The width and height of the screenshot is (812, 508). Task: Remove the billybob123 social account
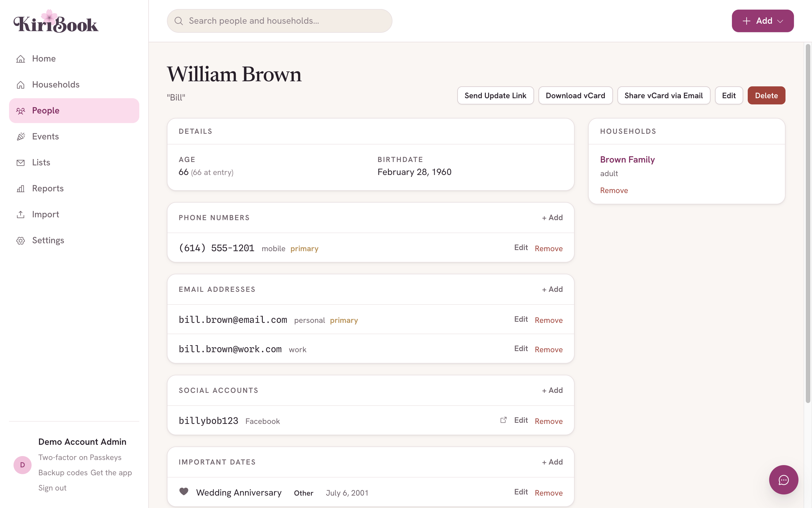(x=549, y=421)
